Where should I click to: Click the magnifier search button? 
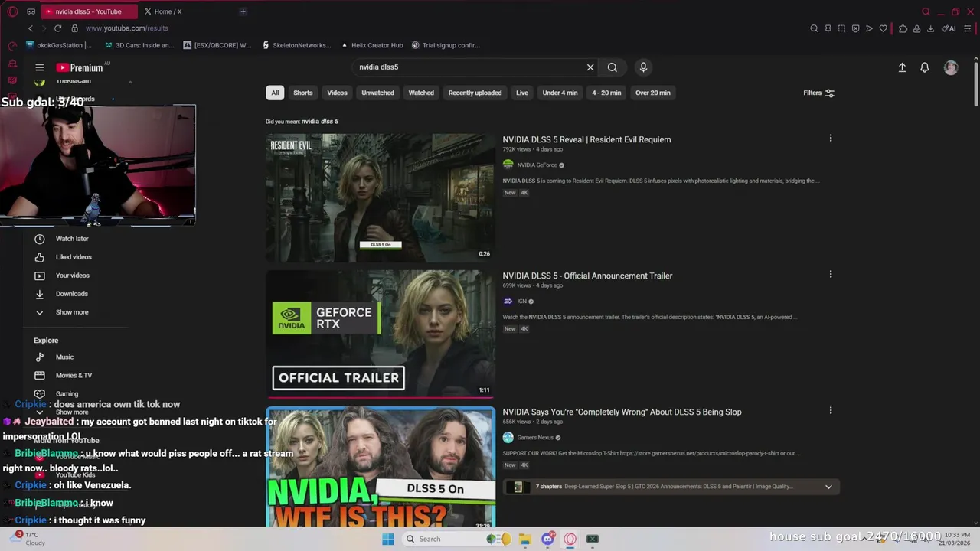(x=612, y=67)
